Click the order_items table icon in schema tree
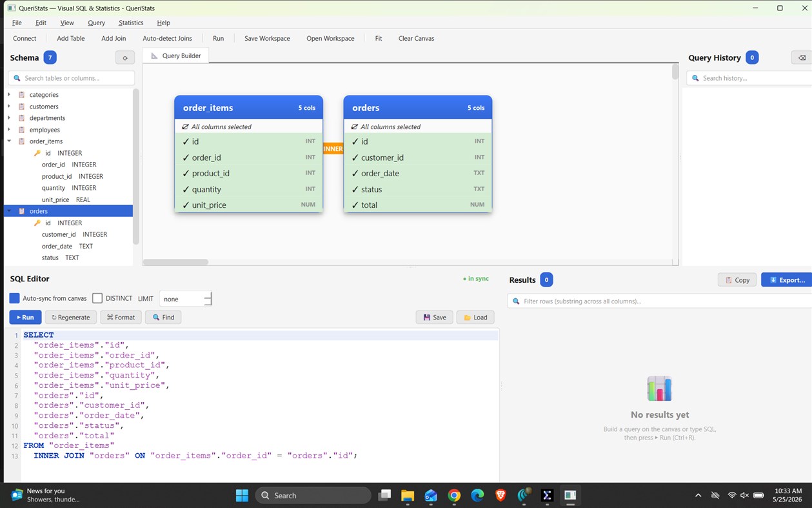The width and height of the screenshot is (812, 508). (x=22, y=141)
